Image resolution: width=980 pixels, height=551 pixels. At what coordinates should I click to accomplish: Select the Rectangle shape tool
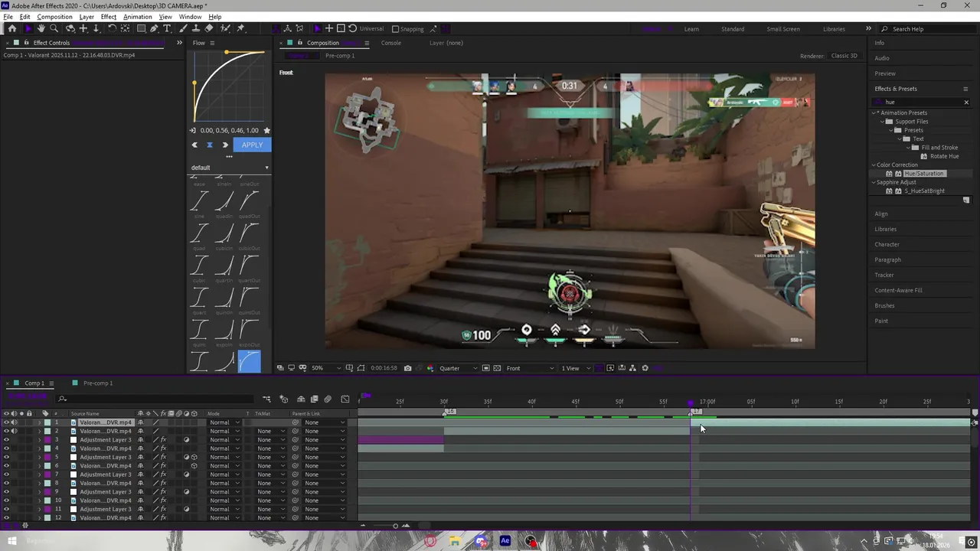coord(141,28)
